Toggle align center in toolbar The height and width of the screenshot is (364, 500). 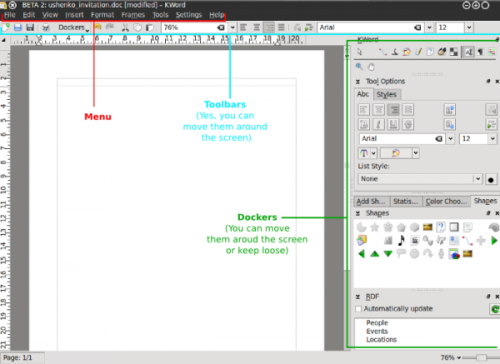pyautogui.click(x=256, y=28)
